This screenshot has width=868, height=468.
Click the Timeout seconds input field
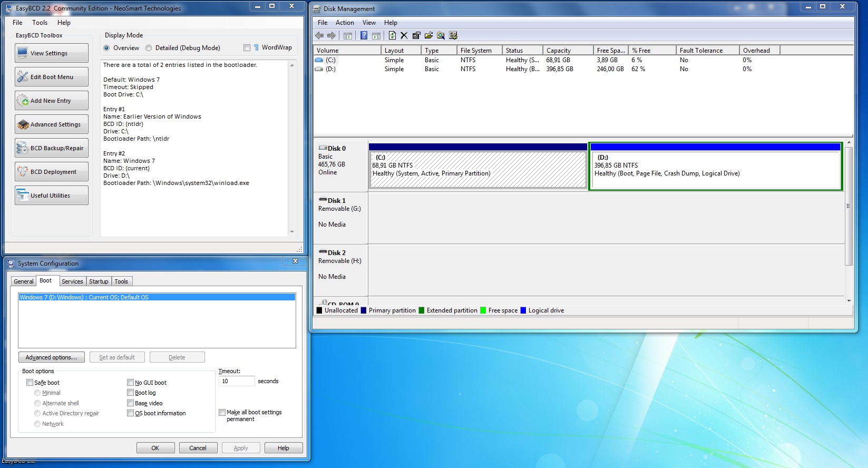point(237,381)
